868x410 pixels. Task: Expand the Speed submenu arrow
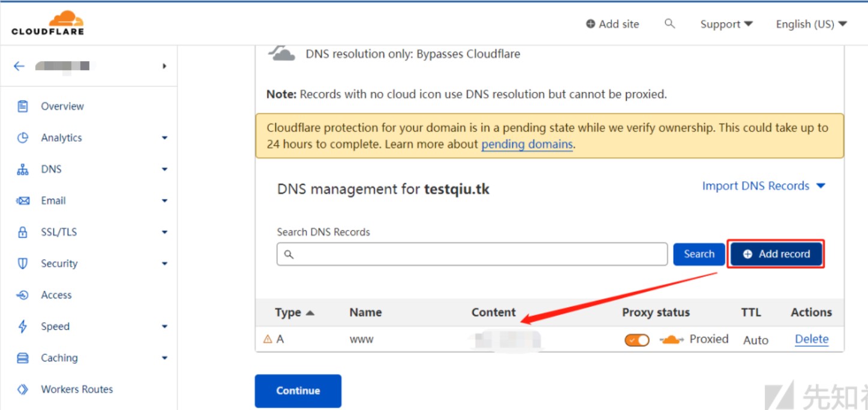(164, 327)
